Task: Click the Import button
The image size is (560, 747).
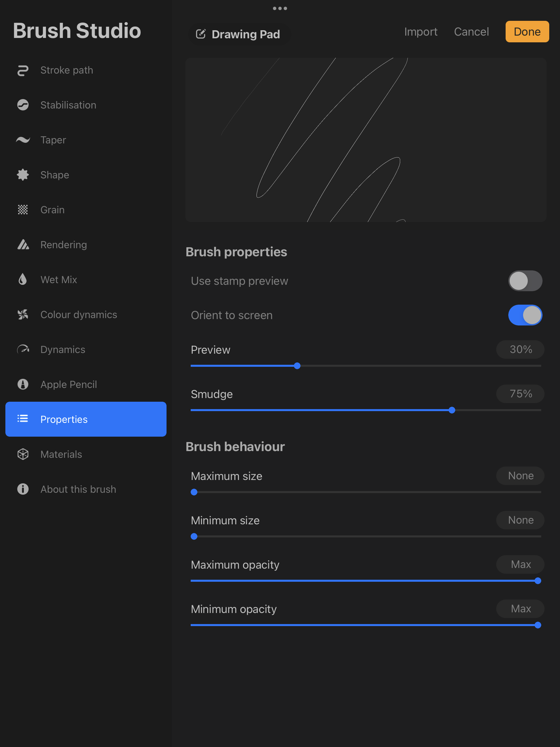Action: (x=421, y=32)
